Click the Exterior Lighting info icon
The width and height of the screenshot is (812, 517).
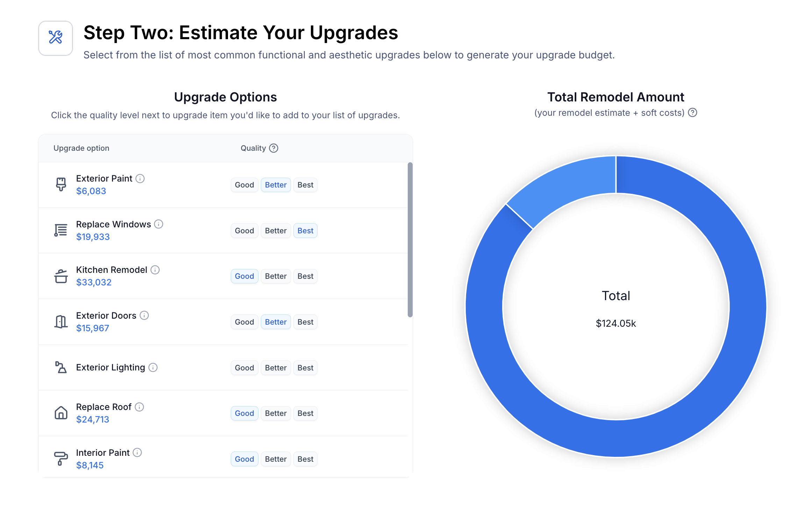click(x=153, y=367)
